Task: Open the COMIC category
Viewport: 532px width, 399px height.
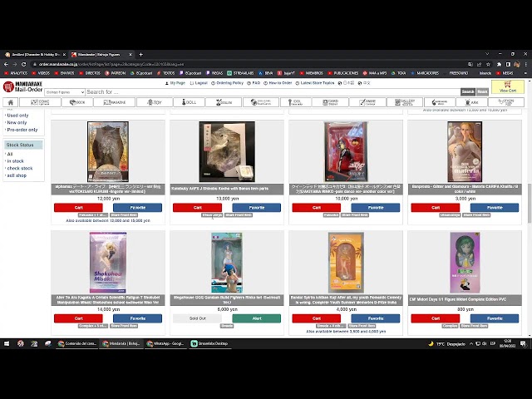Action: 41,102
